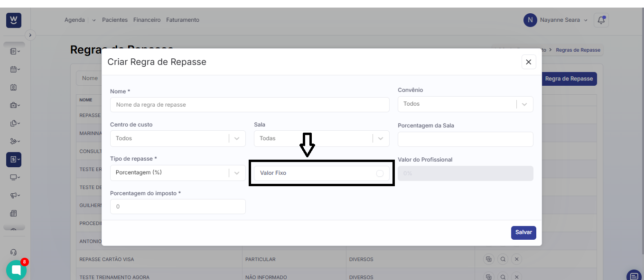Image resolution: width=644 pixels, height=280 pixels.
Task: Go to the Financeiro menu
Action: [x=147, y=20]
